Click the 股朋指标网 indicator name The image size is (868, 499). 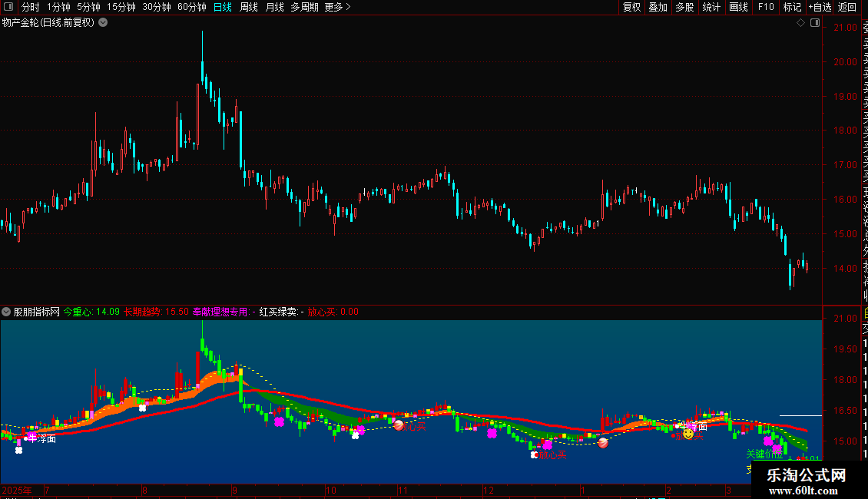tap(37, 312)
